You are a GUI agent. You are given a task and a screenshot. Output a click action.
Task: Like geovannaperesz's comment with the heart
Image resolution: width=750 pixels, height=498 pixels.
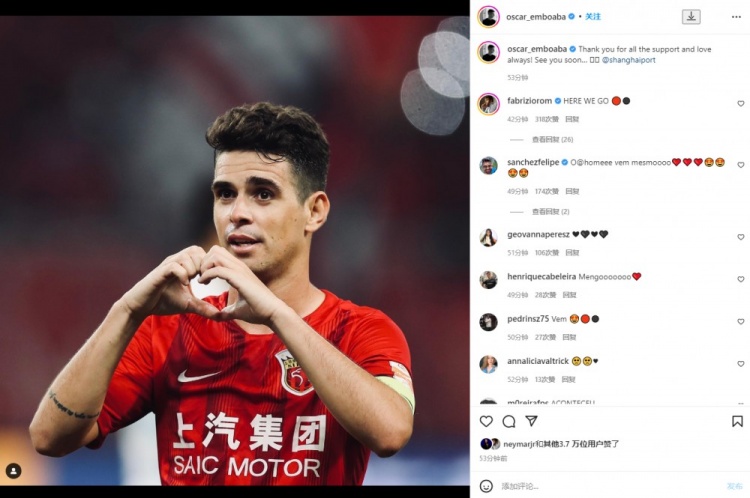pos(740,237)
